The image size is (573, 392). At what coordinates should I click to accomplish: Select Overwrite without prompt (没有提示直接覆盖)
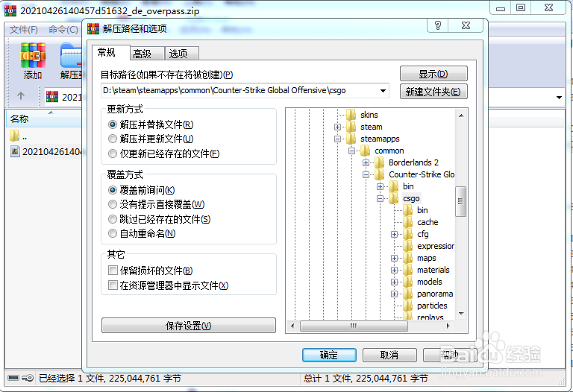[113, 204]
